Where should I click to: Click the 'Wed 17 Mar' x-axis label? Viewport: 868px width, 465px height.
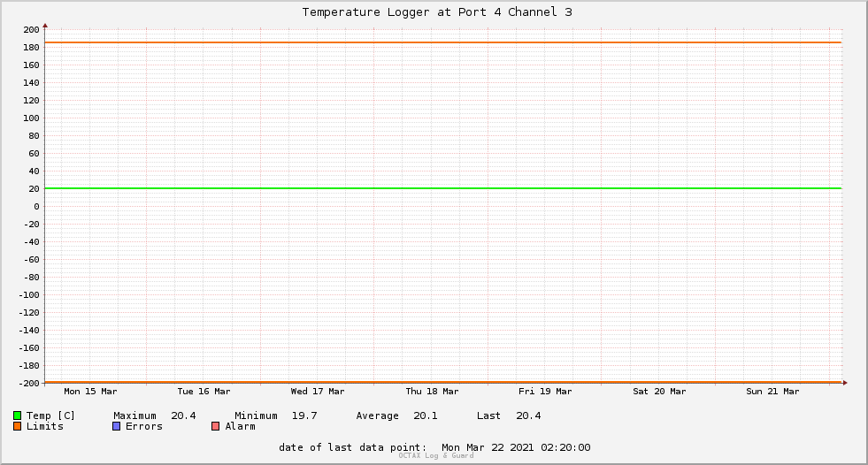pyautogui.click(x=318, y=392)
